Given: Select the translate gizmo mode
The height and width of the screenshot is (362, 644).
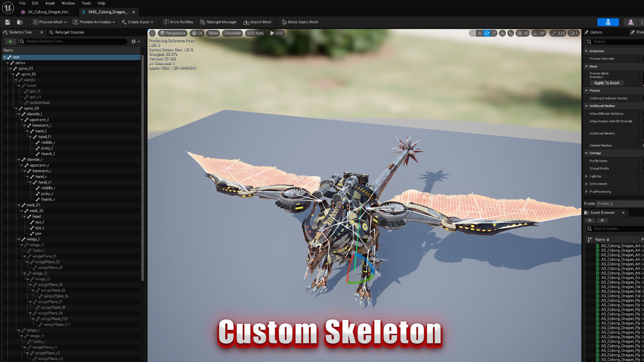Looking at the screenshot, I should coord(480,33).
